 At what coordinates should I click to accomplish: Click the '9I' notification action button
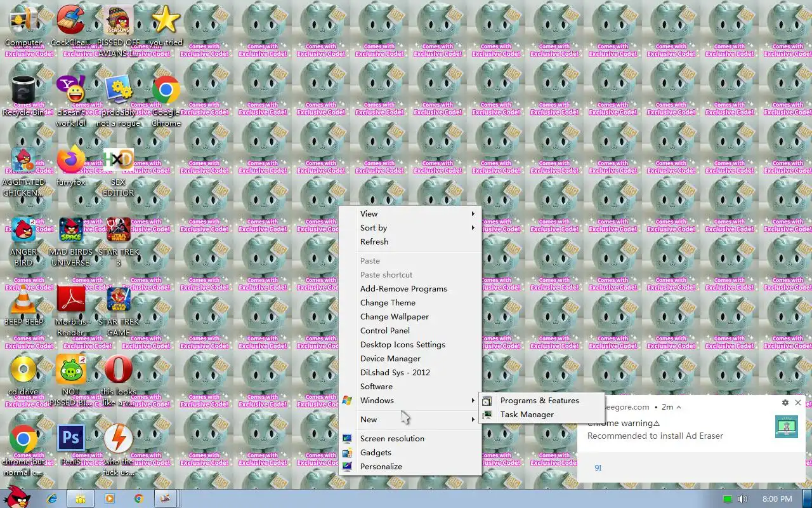[598, 467]
